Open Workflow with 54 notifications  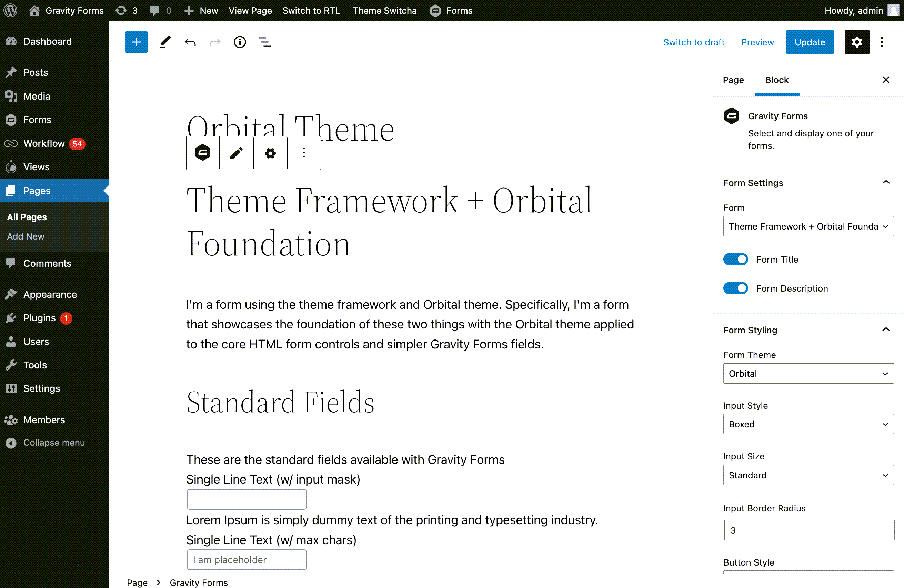[x=54, y=143]
